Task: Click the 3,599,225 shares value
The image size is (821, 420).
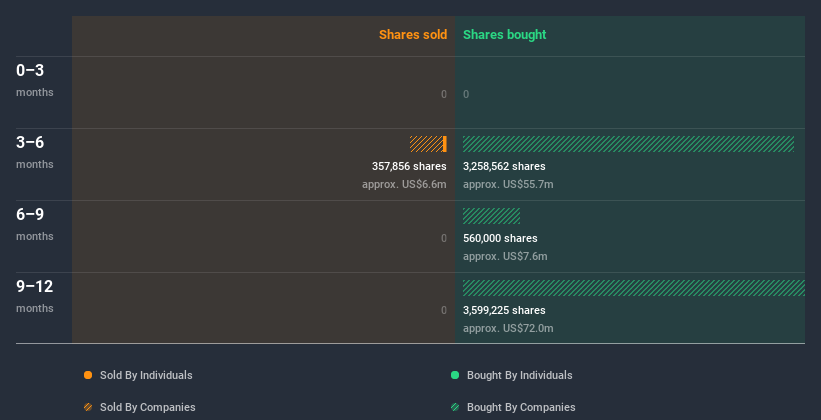Action: click(x=504, y=311)
